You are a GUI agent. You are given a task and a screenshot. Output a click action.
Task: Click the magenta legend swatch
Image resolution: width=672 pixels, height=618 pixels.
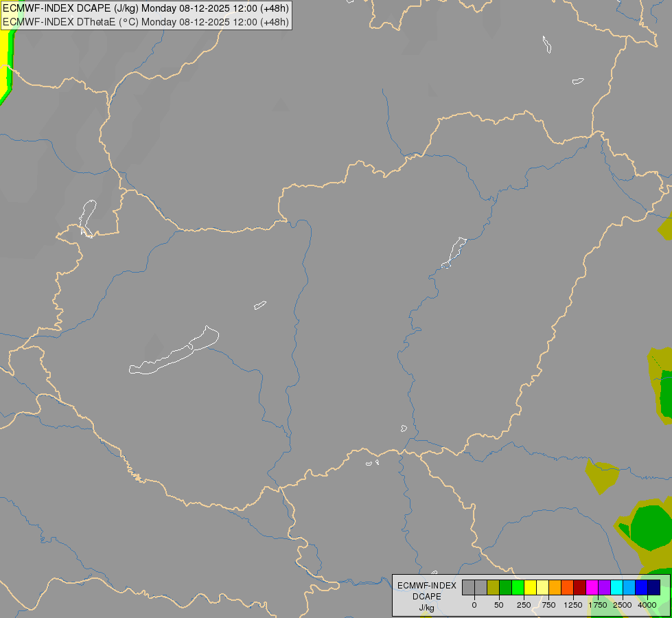point(592,588)
